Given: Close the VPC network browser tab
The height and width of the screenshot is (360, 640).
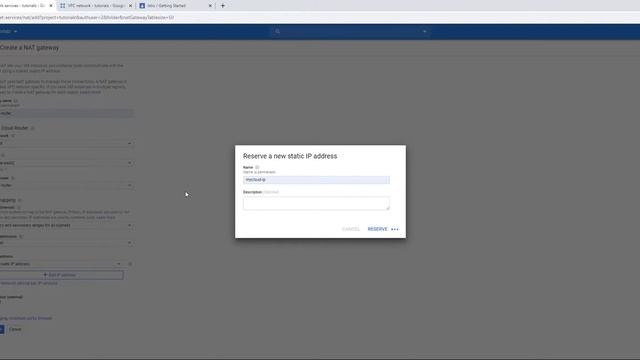Looking at the screenshot, I should 130,6.
